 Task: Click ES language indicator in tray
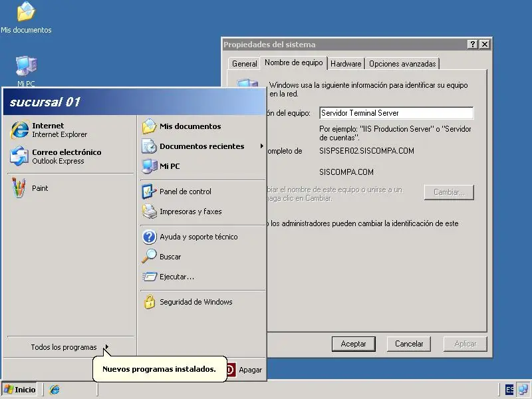(509, 390)
